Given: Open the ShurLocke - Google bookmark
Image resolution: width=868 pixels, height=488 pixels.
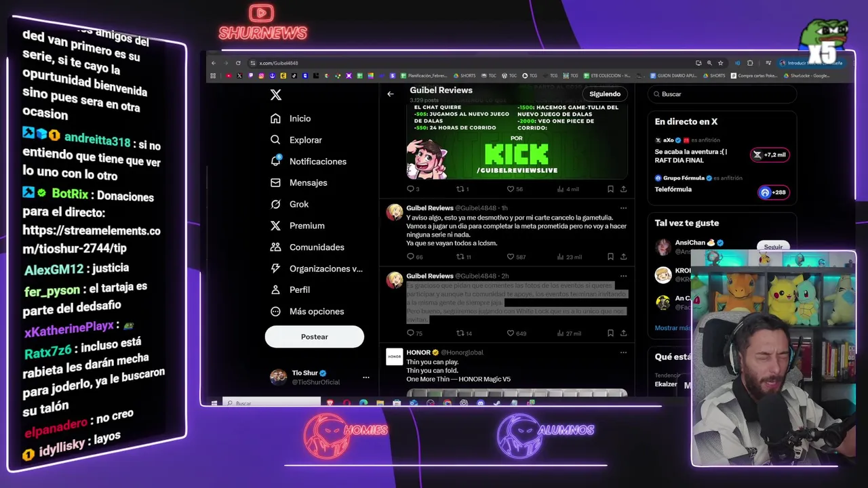Looking at the screenshot, I should click(807, 76).
